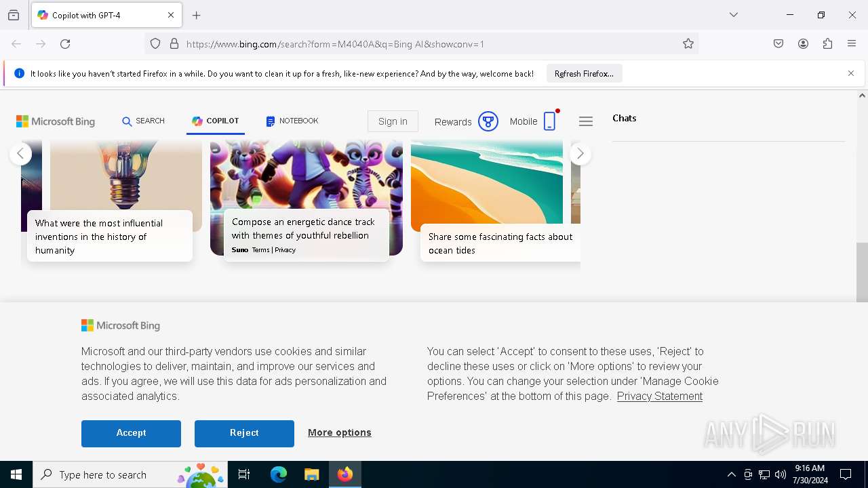The height and width of the screenshot is (488, 868).
Task: Click the info icon in the notification bar
Action: coord(19,73)
